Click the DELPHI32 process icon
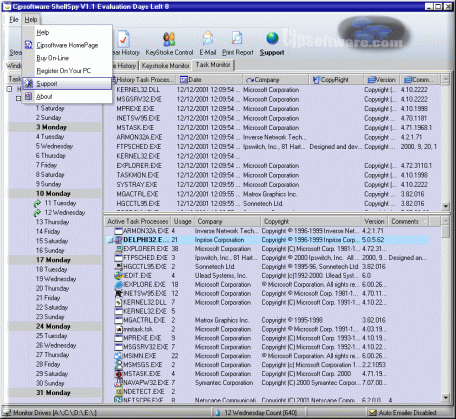Screen dimensions: 456x419 click(x=118, y=240)
